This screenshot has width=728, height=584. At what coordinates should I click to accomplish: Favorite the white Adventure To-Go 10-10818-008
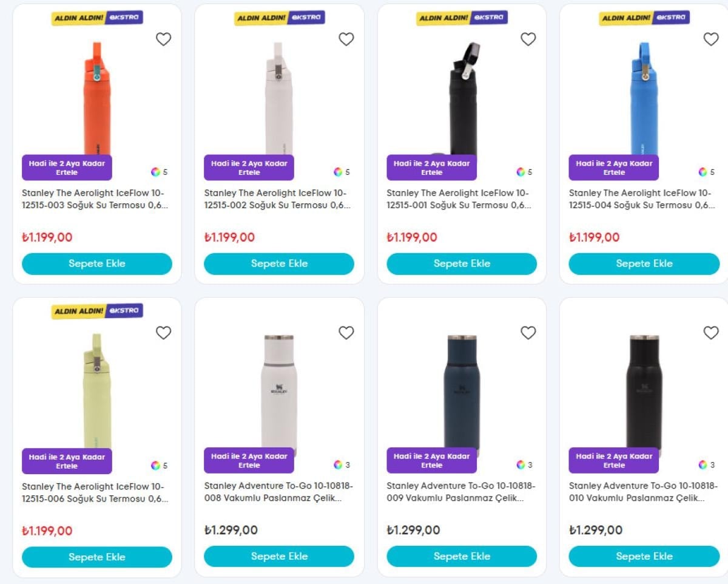pos(346,333)
